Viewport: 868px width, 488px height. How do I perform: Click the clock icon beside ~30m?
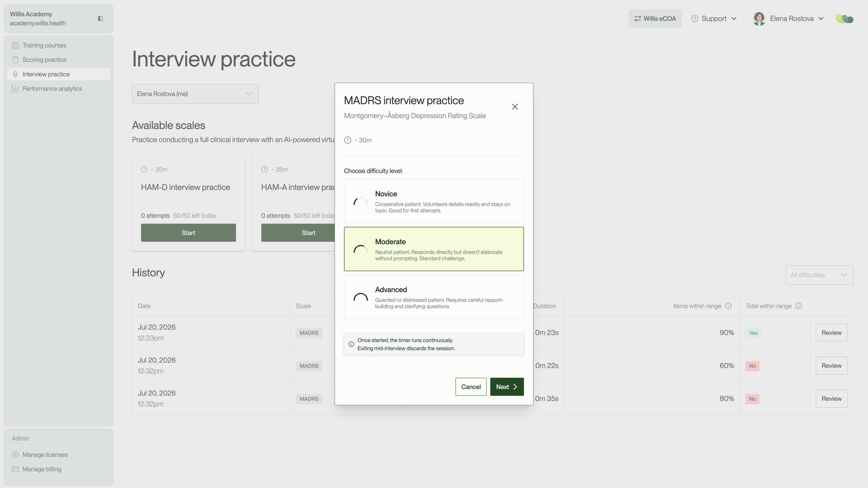click(x=348, y=140)
